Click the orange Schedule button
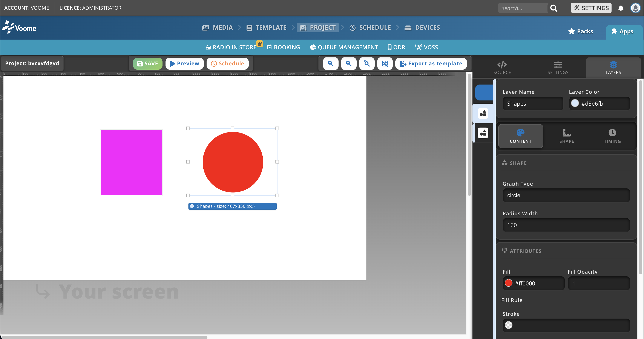Viewport: 644px width, 339px height. (x=227, y=63)
